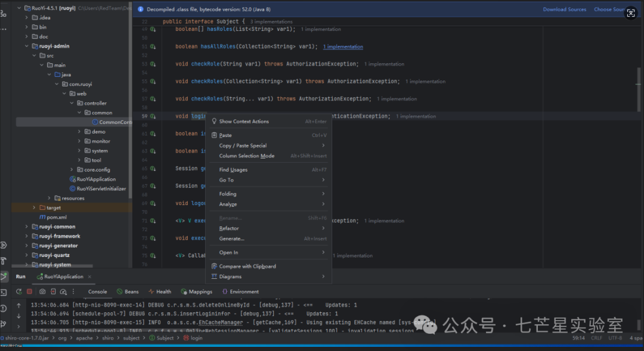Open the Terminal tool window icon
The height and width of the screenshot is (351, 644).
(4, 292)
